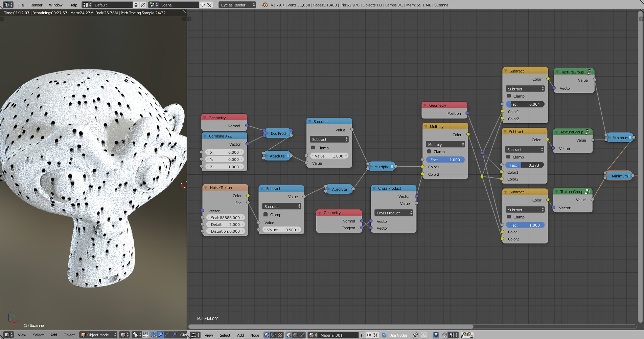Viewport: 644px width, 339px height.
Task: Click the copy nodes to clipboard icon
Action: point(463,335)
